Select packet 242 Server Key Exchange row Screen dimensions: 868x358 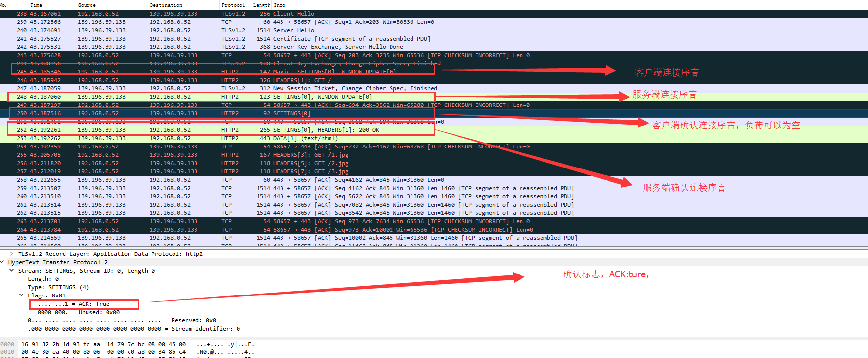(434, 47)
